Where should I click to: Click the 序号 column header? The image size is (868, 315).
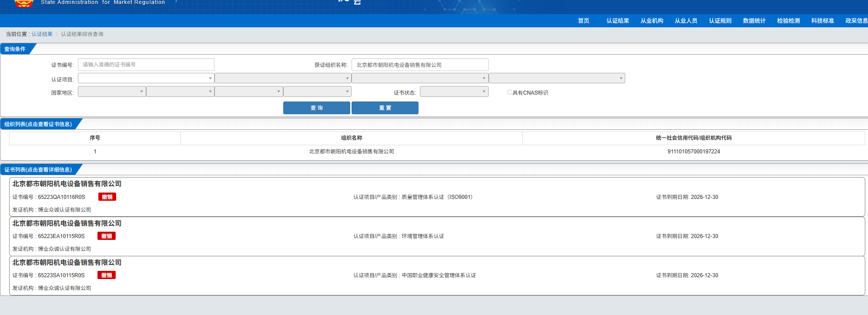click(95, 138)
